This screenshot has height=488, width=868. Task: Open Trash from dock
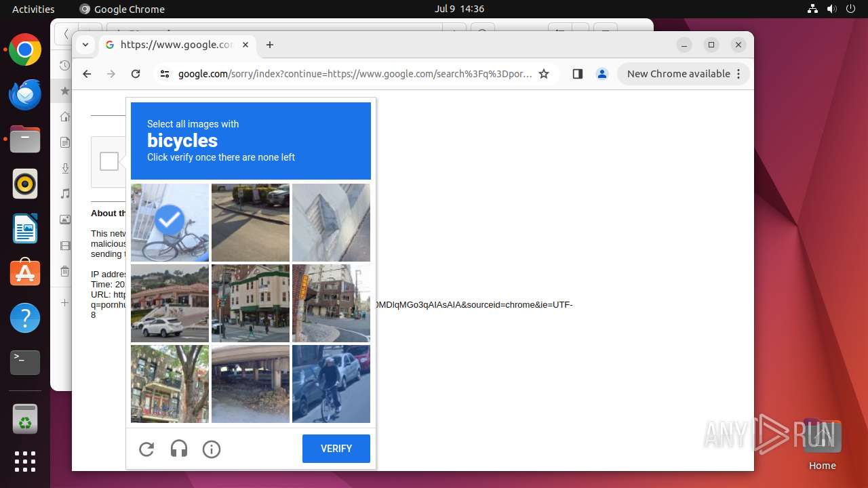point(25,419)
